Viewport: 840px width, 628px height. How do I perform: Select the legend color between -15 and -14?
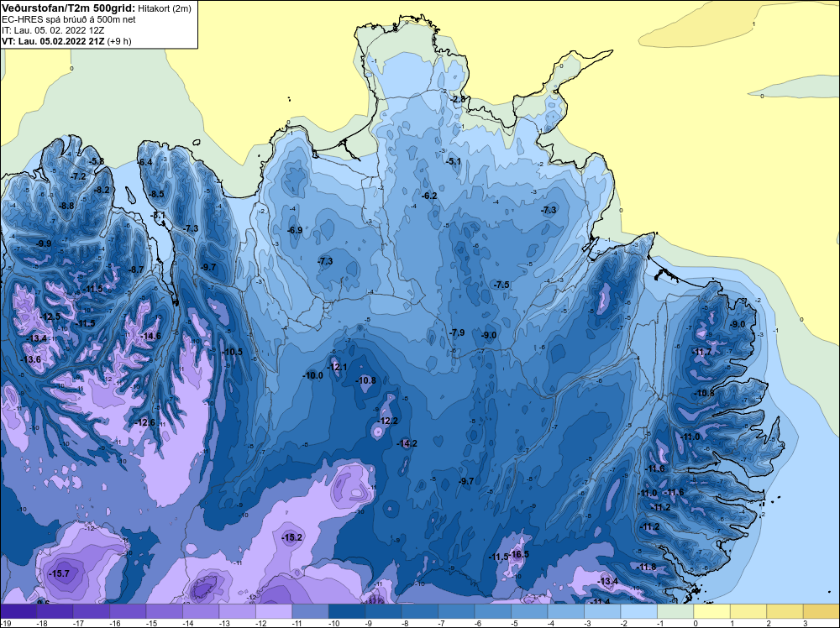tap(165, 611)
